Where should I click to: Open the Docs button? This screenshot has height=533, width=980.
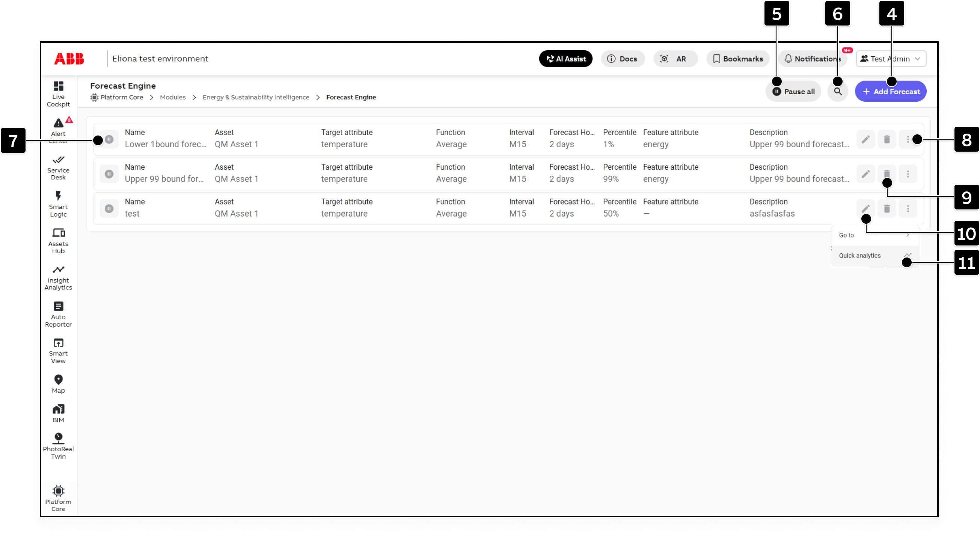click(623, 59)
